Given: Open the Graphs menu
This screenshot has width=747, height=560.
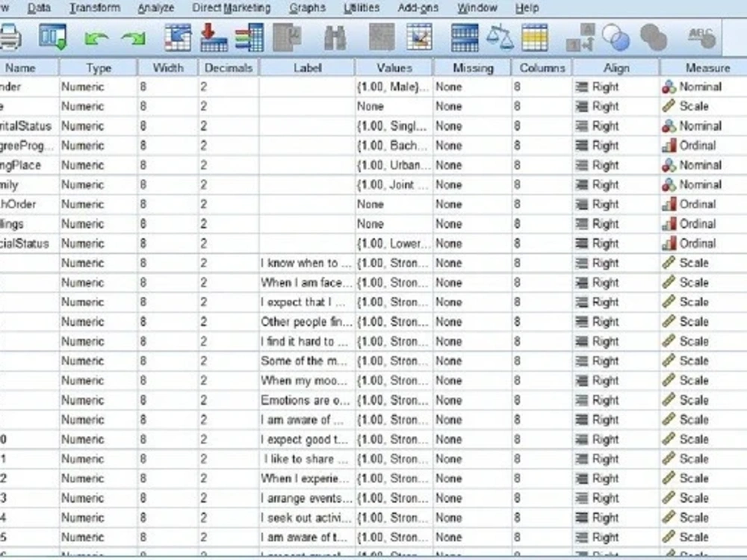Looking at the screenshot, I should [x=307, y=8].
